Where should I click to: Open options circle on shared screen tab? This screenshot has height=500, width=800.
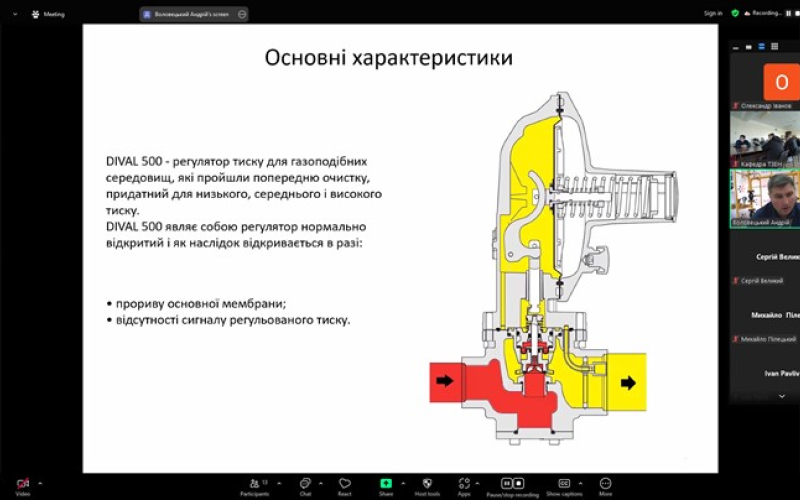pos(242,14)
